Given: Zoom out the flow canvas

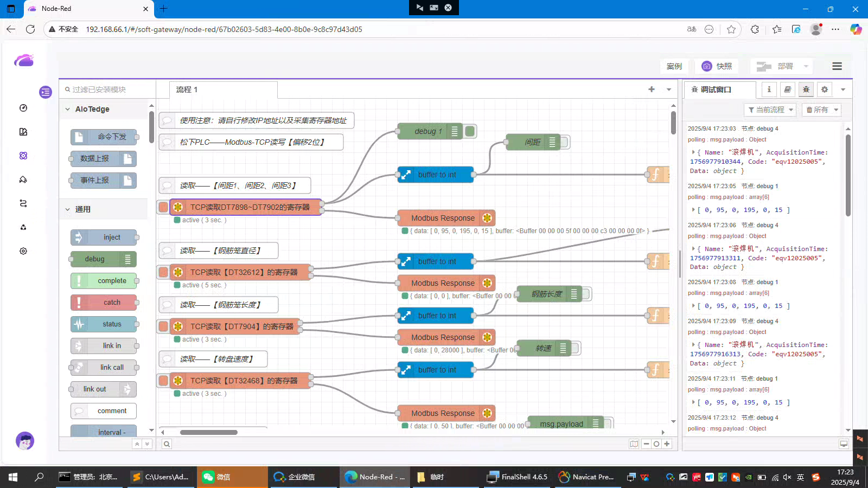Looking at the screenshot, I should coord(646,444).
